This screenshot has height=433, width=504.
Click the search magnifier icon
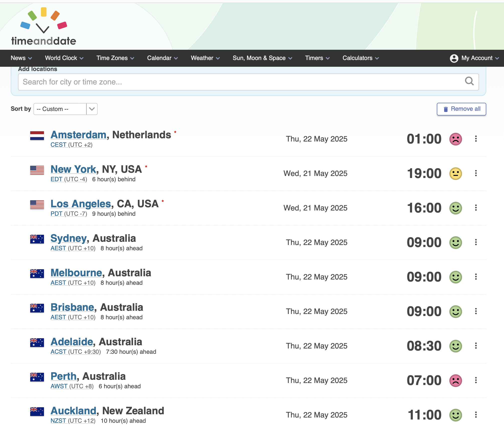[x=469, y=81]
